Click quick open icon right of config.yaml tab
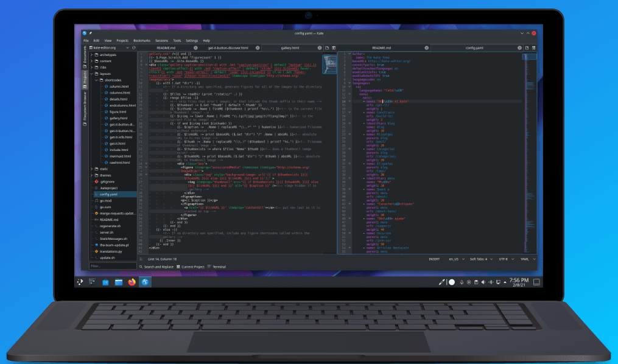Viewport: 618px width, 364px height. (x=527, y=47)
